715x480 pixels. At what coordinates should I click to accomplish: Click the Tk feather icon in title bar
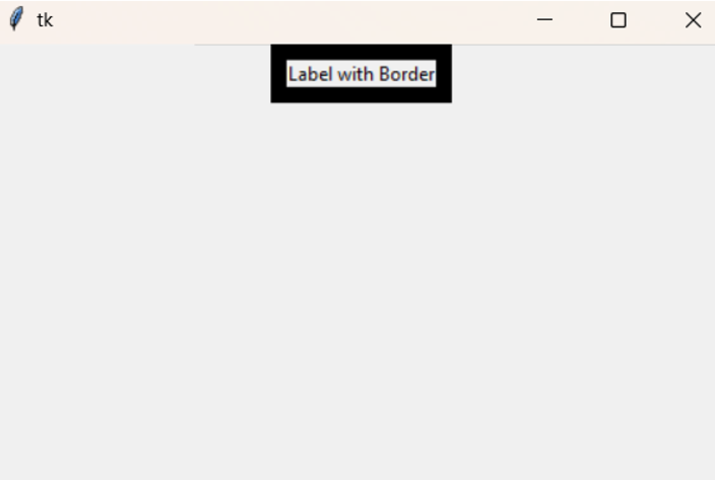16,19
